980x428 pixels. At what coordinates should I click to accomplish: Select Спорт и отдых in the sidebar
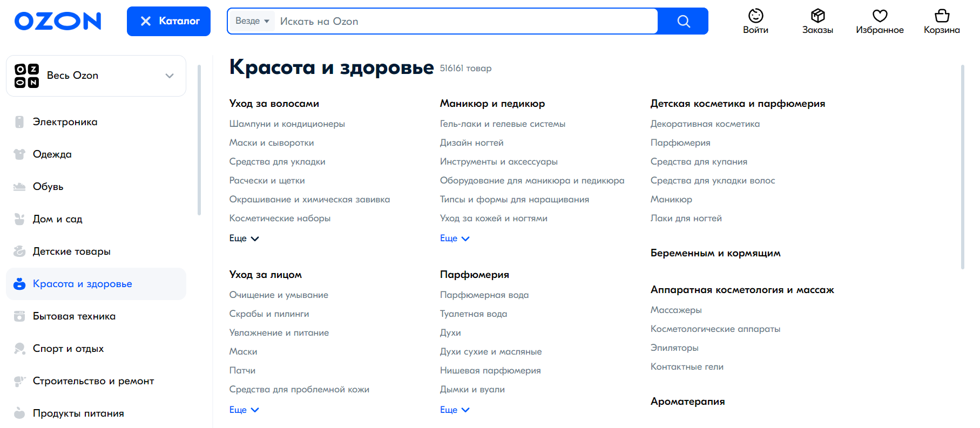[x=96, y=349]
